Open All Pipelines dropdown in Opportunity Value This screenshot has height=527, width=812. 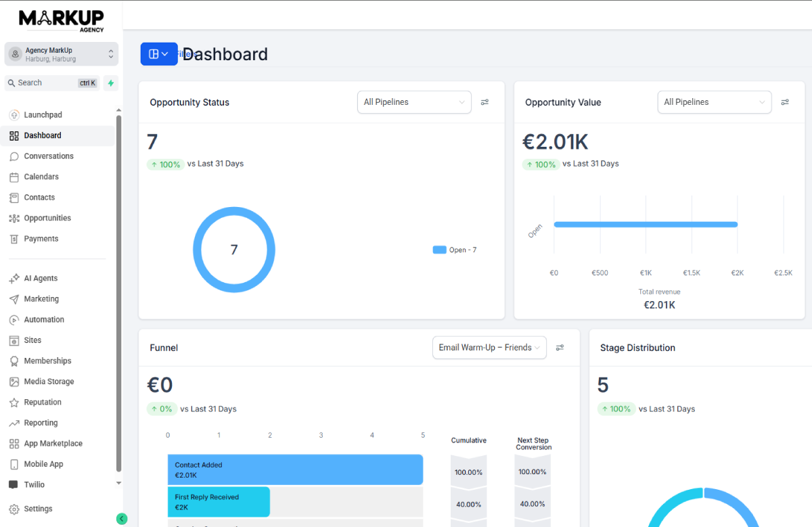click(x=714, y=102)
